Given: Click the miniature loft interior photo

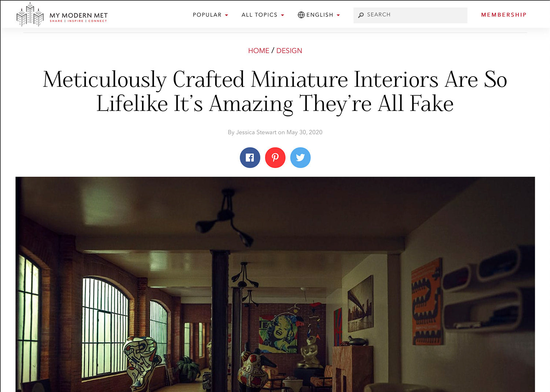Looking at the screenshot, I should (x=275, y=284).
